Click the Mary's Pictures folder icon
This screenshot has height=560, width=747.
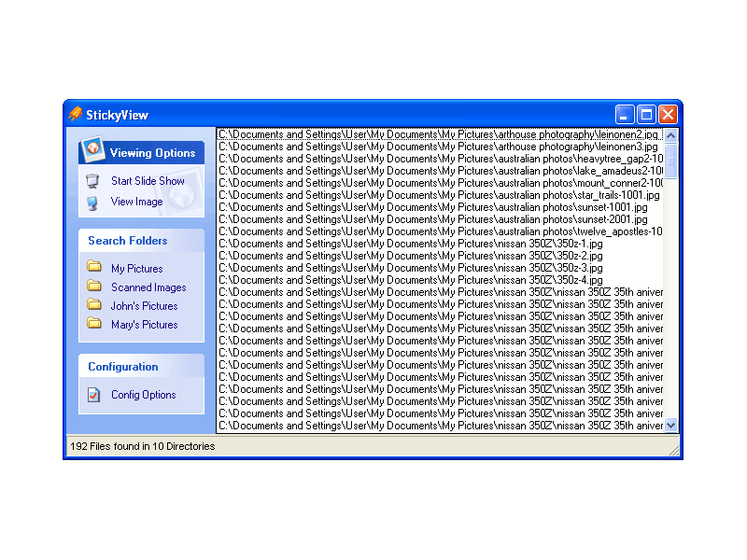click(x=94, y=323)
